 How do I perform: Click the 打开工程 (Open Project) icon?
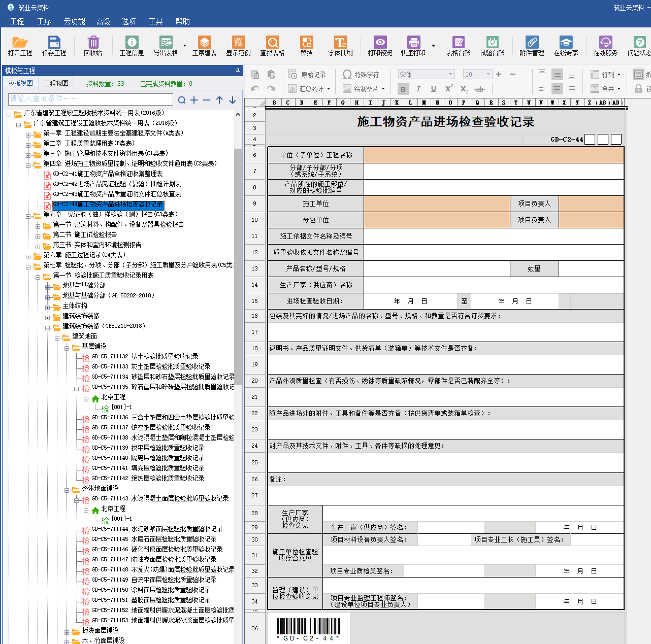(20, 45)
